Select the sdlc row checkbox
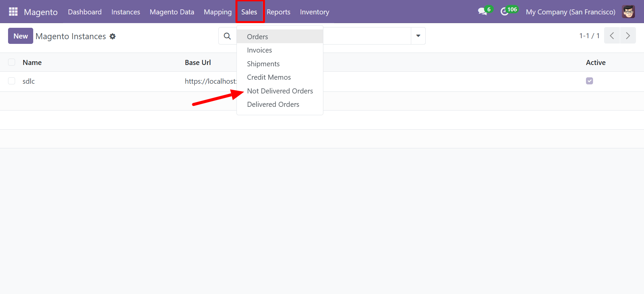Screen dimensions: 644x294 (12, 81)
